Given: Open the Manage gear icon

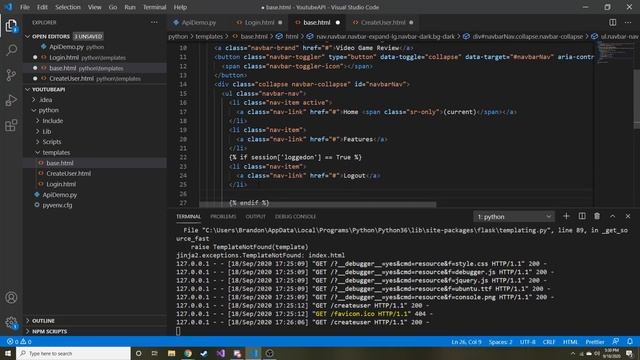Looking at the screenshot, I should pos(11,322).
